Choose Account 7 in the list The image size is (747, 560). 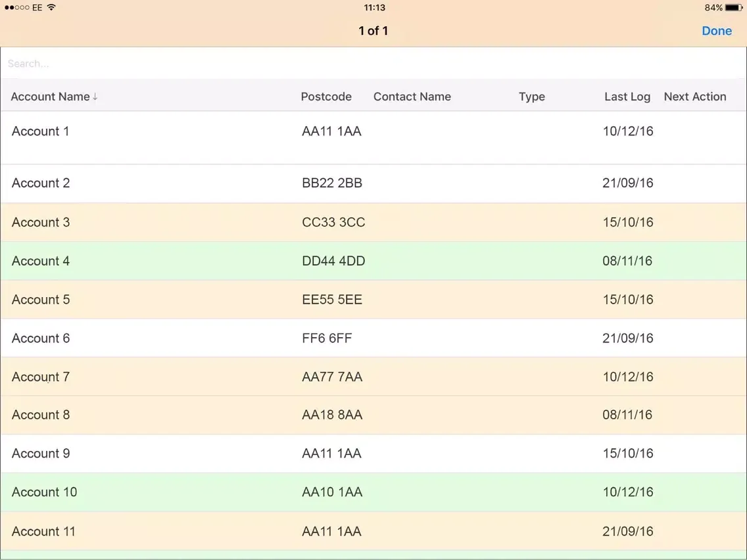tap(41, 377)
